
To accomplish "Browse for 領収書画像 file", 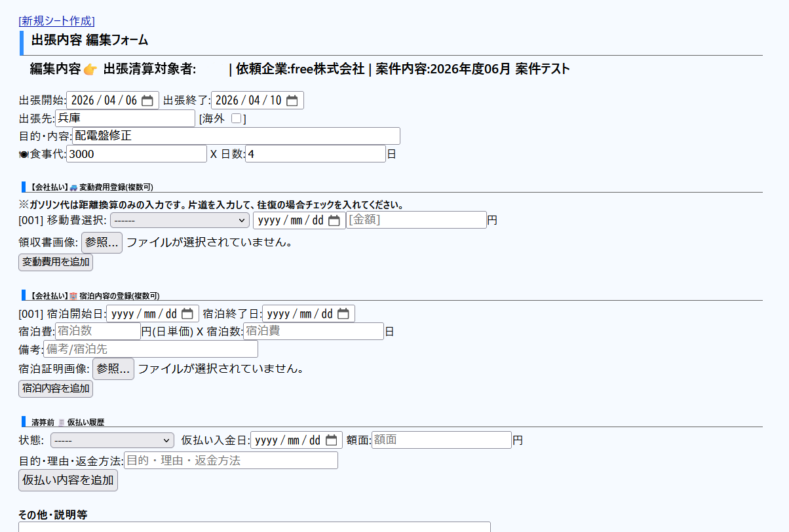I will 102,242.
